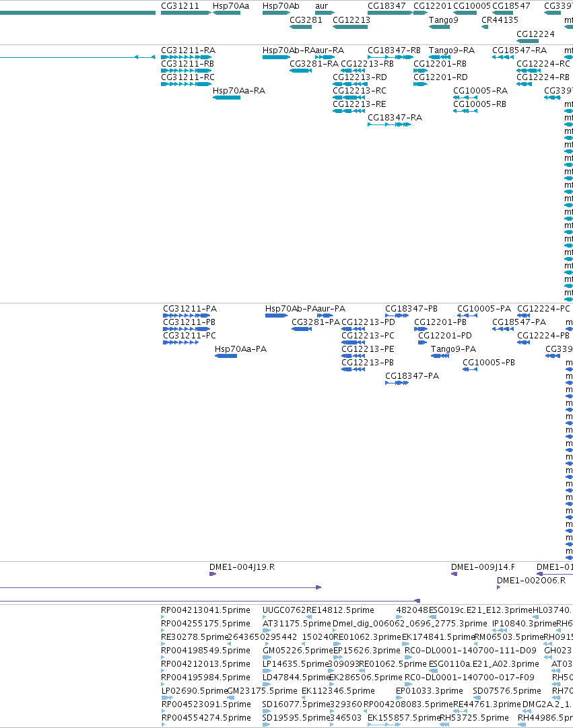The image size is (573, 728).
Task: Click EST RP004554274.5prime
Action: point(206,719)
